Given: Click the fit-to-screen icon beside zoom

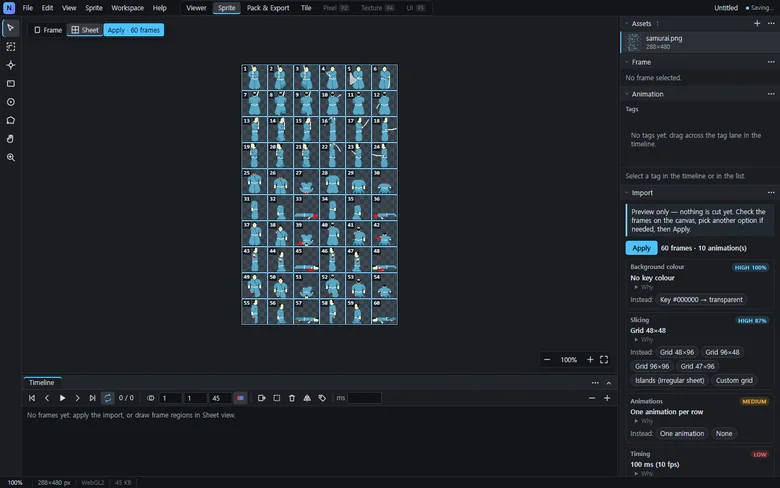Looking at the screenshot, I should click(x=604, y=360).
